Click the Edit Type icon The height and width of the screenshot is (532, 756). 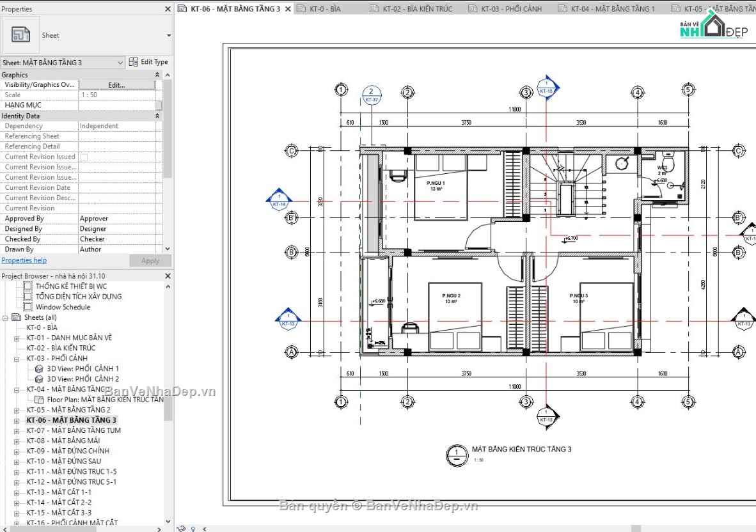click(134, 61)
